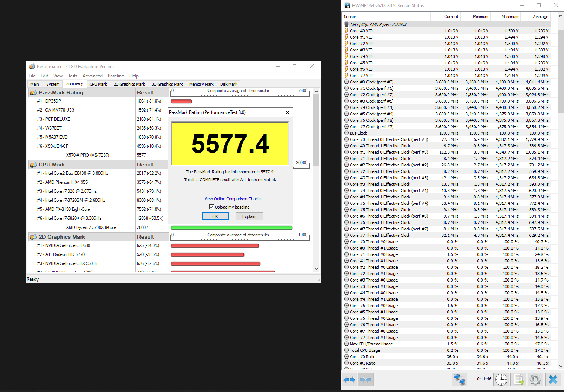
Task: Click the blue X close sensors icon
Action: pos(553,379)
